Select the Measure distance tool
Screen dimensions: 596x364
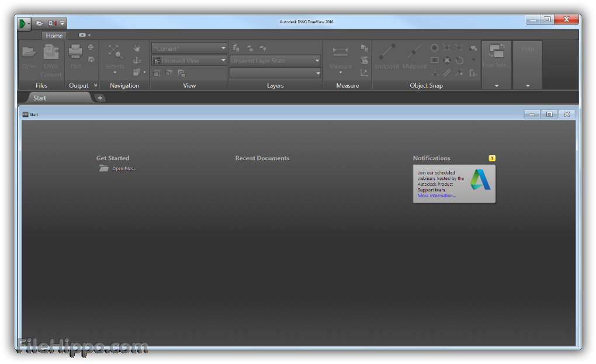click(340, 53)
